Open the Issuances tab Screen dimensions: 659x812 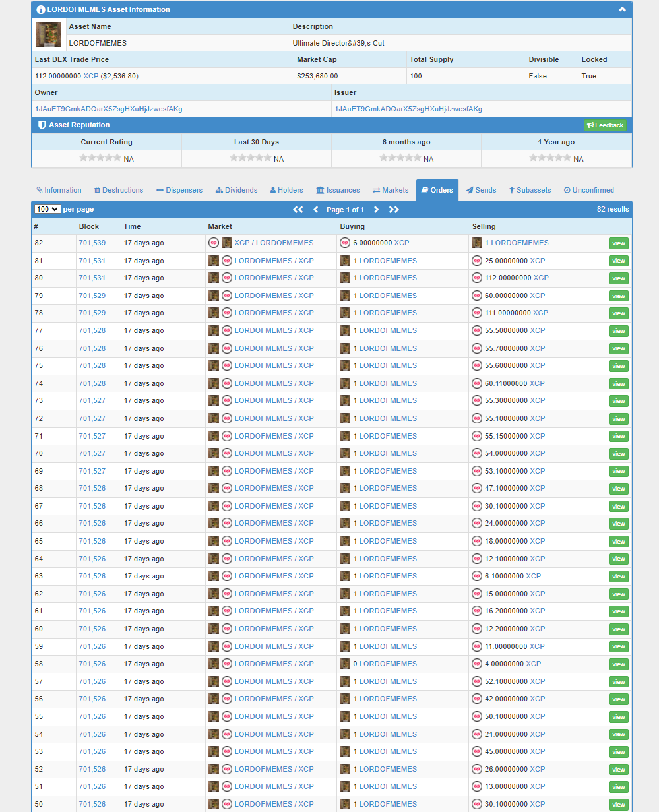click(x=338, y=190)
